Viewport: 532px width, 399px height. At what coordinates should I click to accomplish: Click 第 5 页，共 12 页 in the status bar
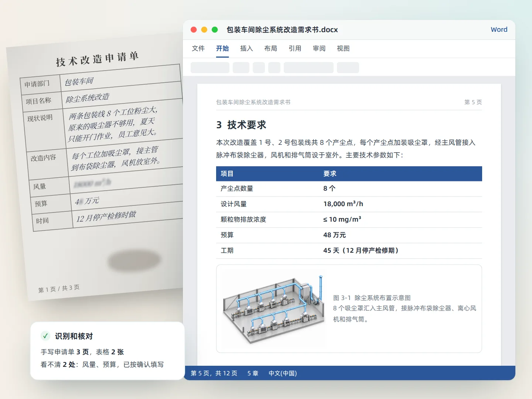(214, 373)
